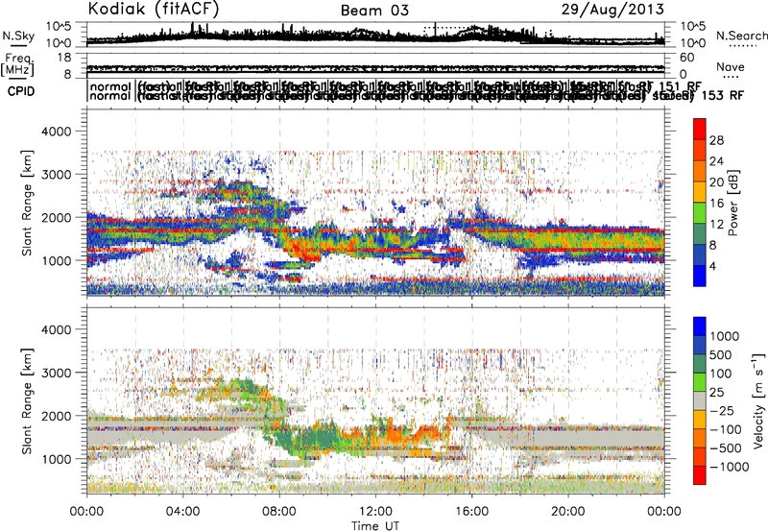The image size is (768, 532).
Task: Click the '12:00' time axis label
Action: pos(375,512)
